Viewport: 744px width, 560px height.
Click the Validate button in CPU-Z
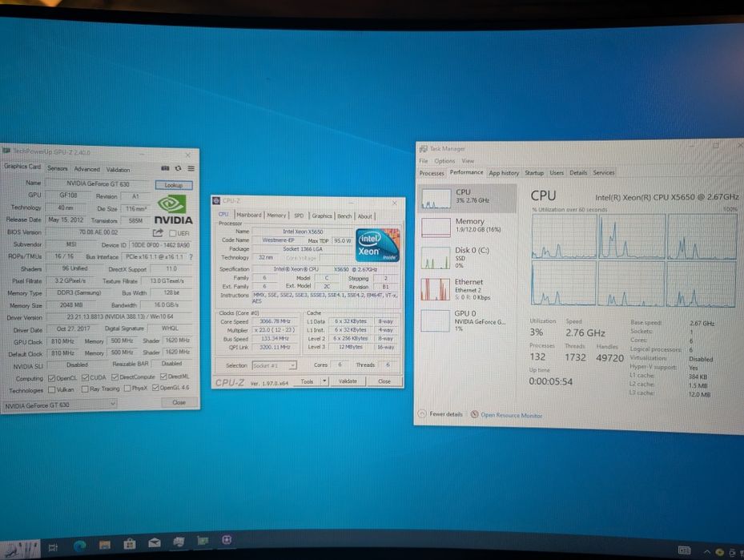point(348,381)
